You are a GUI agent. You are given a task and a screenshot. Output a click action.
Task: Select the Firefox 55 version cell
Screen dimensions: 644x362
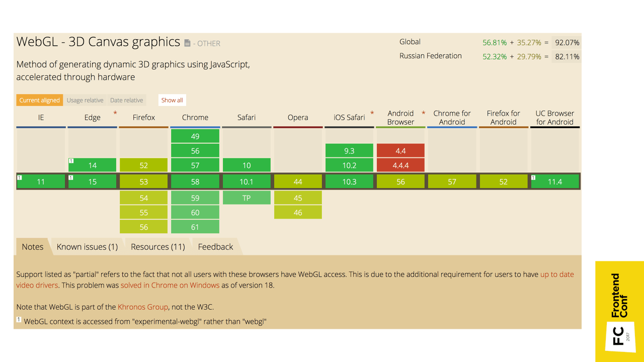click(x=144, y=213)
